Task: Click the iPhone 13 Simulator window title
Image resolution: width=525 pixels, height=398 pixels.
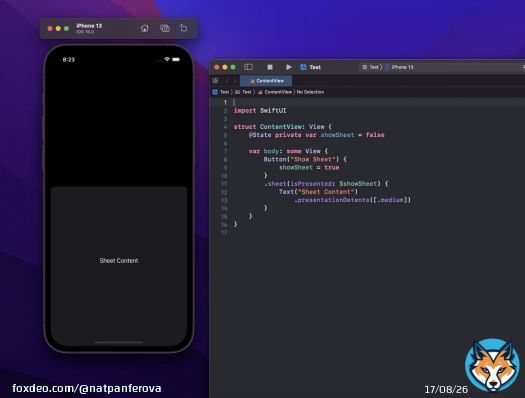Action: [x=89, y=26]
